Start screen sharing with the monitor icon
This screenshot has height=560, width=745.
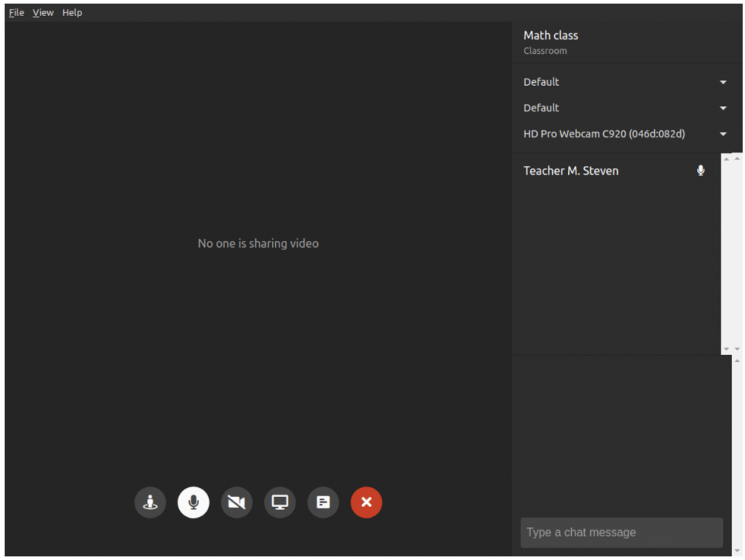280,503
